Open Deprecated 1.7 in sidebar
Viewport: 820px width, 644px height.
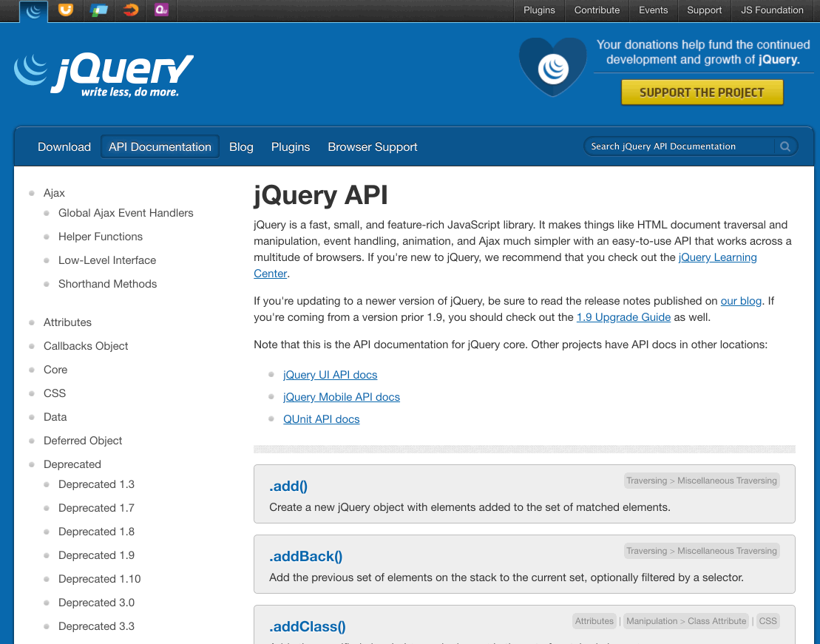point(96,508)
